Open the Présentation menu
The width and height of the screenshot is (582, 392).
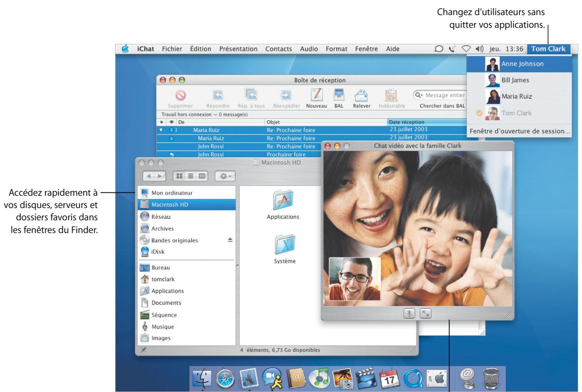click(x=238, y=49)
